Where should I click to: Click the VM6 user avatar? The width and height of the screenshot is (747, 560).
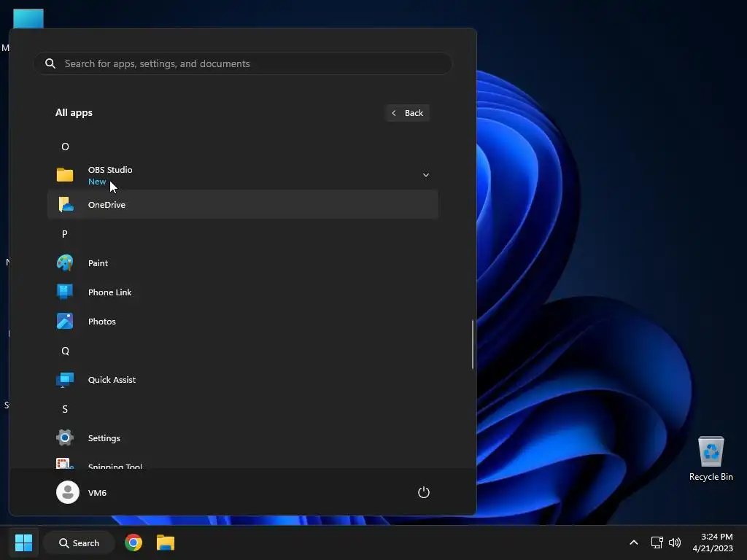point(68,492)
